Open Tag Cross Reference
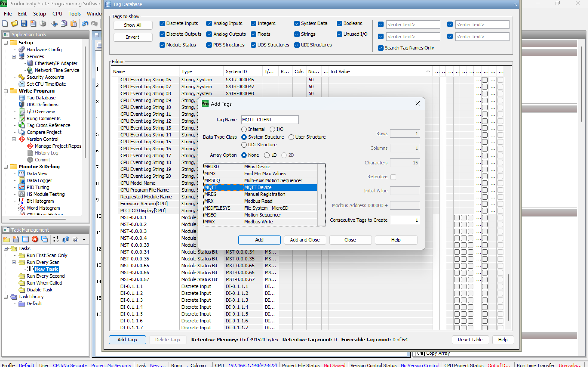588x367 pixels. click(48, 125)
